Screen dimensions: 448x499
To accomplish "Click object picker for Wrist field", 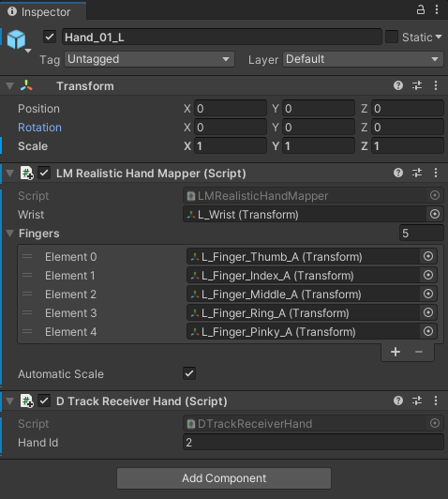I will [x=435, y=214].
